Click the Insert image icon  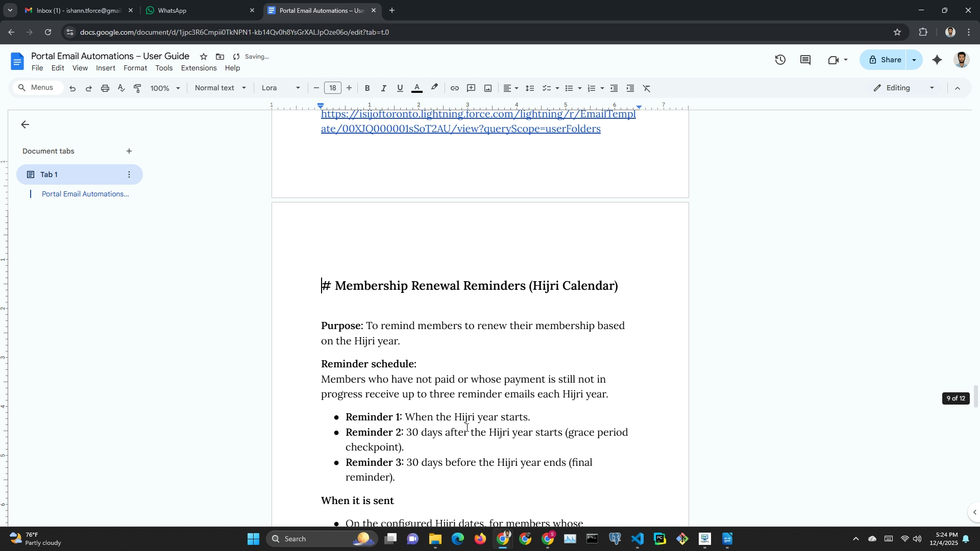coord(488,88)
